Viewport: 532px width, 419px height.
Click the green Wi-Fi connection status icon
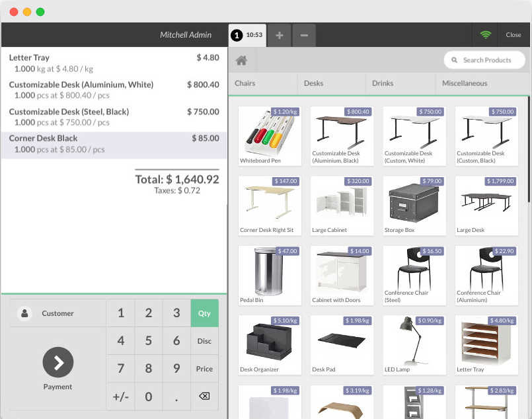pyautogui.click(x=486, y=34)
